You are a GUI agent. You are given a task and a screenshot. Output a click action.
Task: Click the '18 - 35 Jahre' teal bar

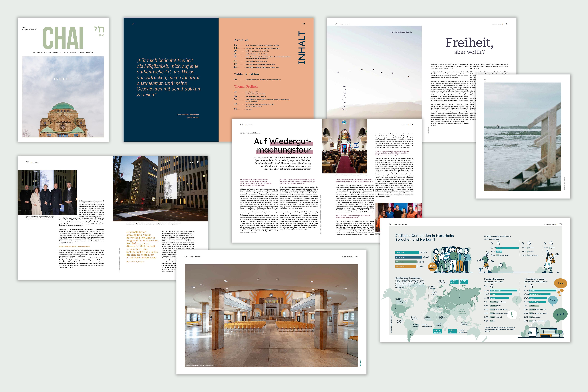[407, 253]
